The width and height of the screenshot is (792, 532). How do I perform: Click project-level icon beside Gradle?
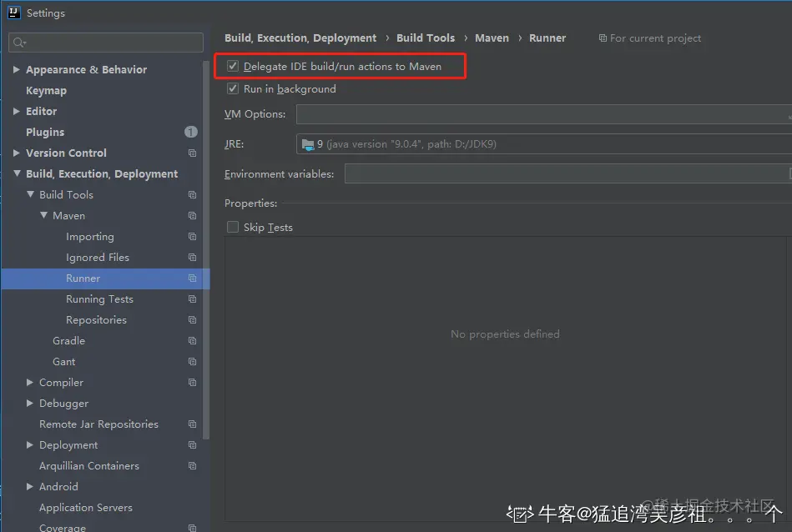(x=192, y=341)
